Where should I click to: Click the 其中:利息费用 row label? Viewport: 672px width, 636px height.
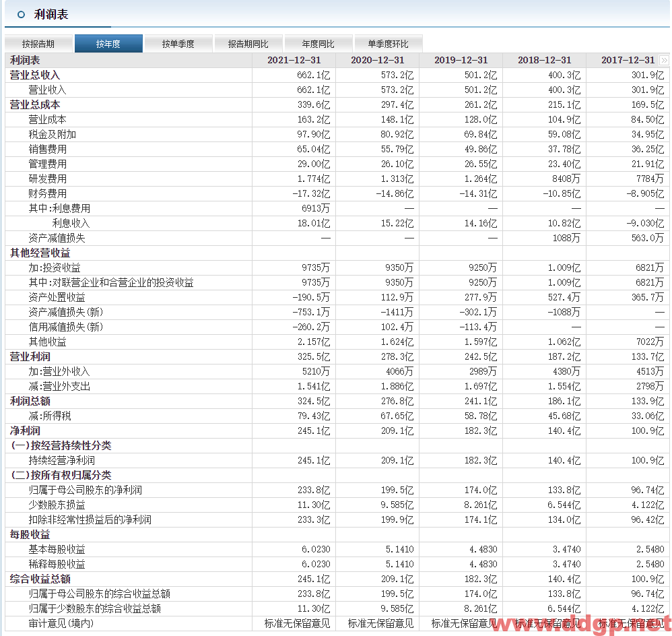[x=59, y=208]
